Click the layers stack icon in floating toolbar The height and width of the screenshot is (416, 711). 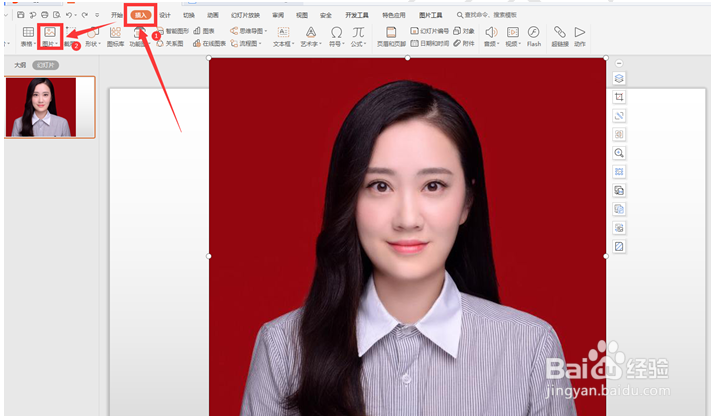(x=619, y=78)
